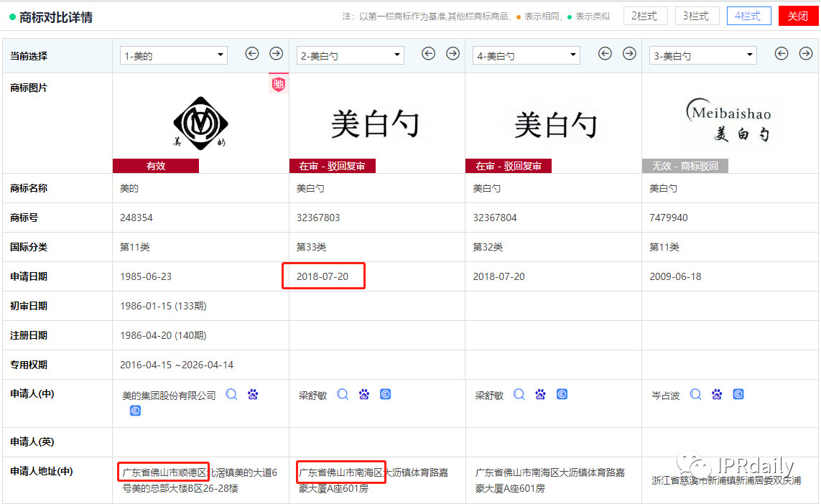Screen dimensions: 821x504
Task: Select the 4栏式 layout
Action: point(748,17)
